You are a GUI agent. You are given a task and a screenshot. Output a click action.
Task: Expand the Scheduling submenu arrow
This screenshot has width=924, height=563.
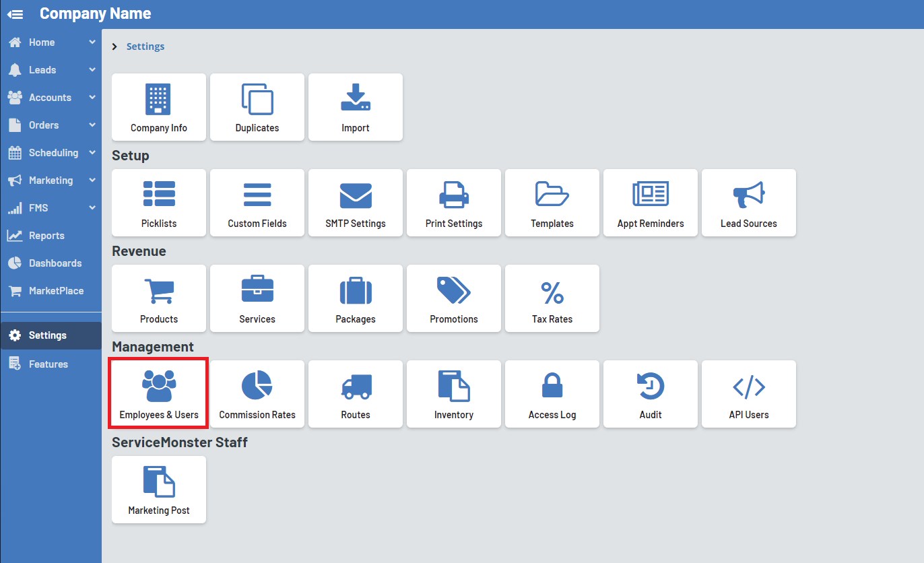92,153
